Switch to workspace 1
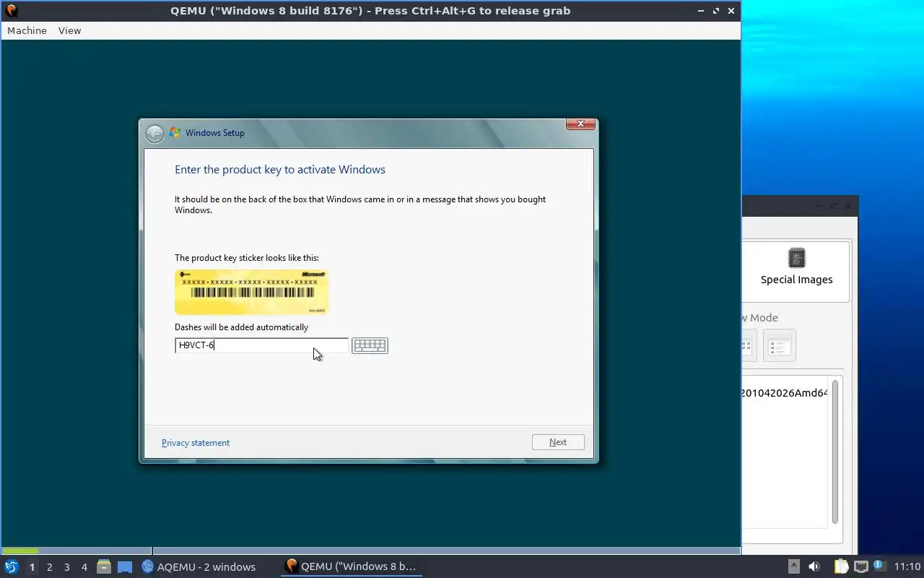This screenshot has height=578, width=924. pos(32,567)
